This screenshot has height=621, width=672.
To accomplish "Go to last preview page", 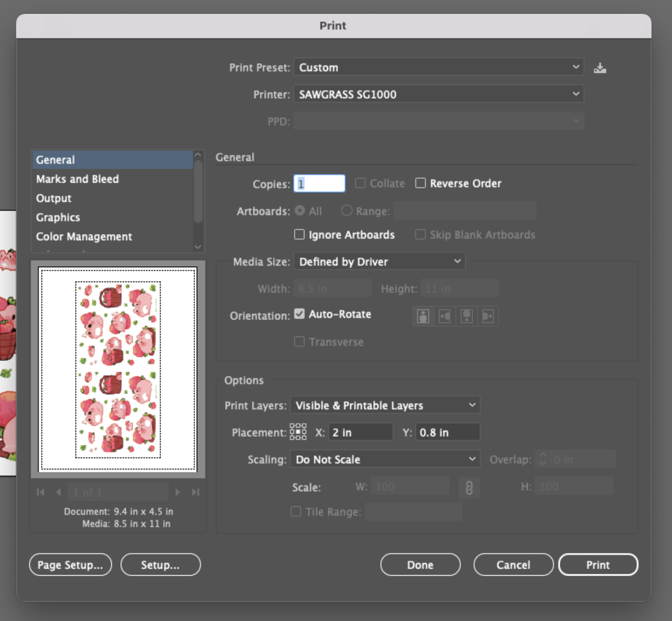I will [x=195, y=492].
